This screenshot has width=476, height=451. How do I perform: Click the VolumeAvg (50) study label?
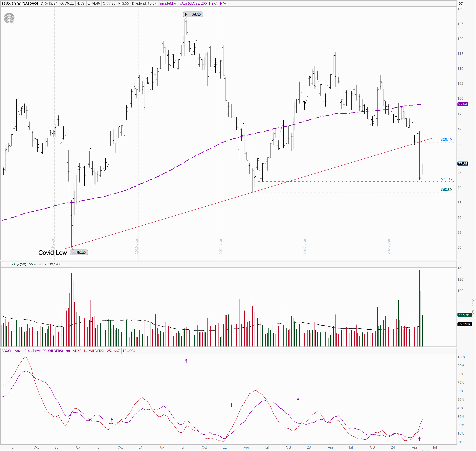(x=14, y=264)
